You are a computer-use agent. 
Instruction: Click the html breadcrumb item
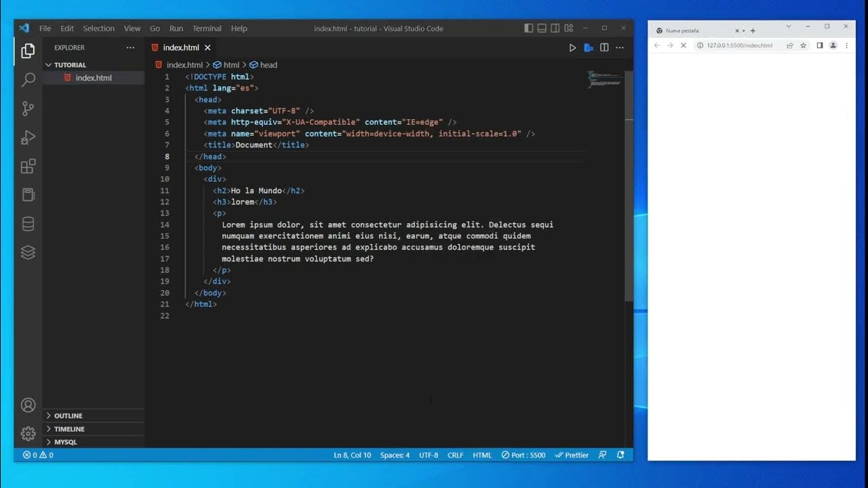(x=226, y=65)
